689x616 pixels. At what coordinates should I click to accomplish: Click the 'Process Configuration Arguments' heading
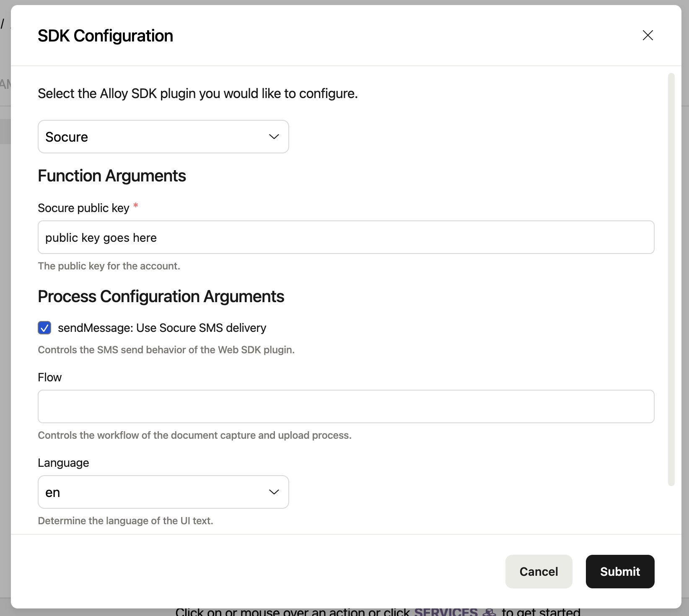[x=161, y=297]
